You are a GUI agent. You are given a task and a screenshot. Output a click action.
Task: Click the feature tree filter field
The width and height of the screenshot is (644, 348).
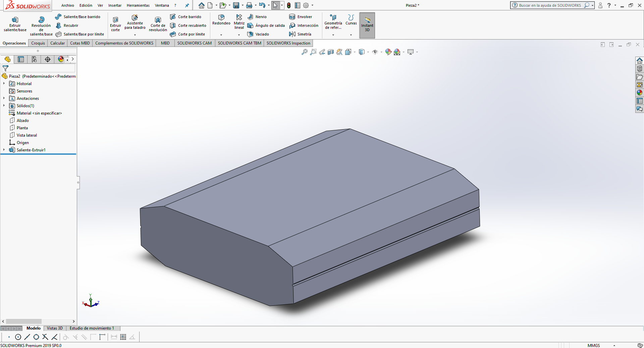[39, 68]
